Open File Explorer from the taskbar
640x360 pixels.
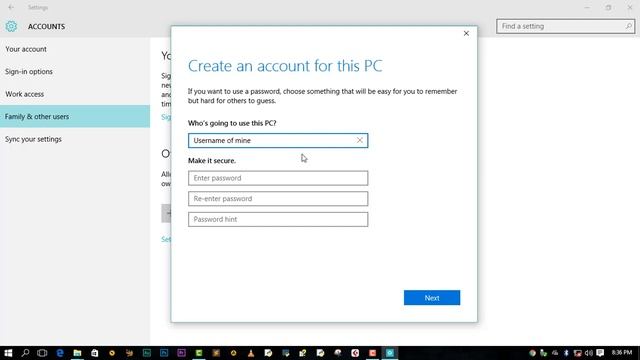[x=77, y=353]
